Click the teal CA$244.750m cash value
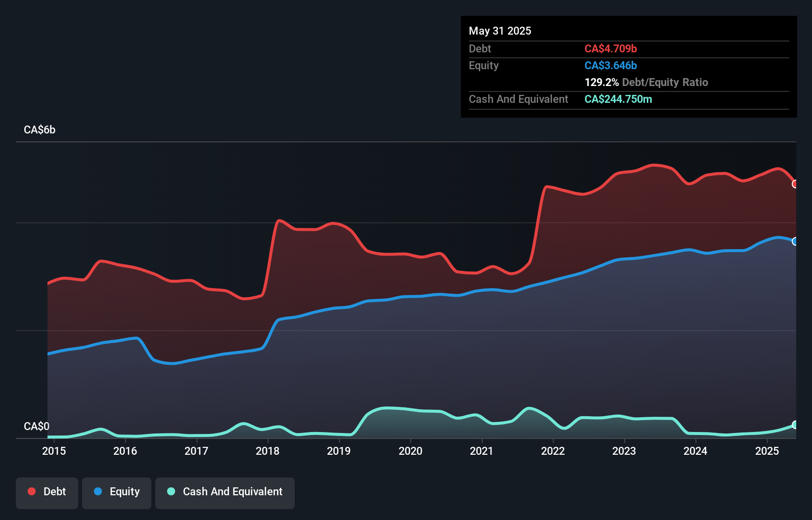The width and height of the screenshot is (812, 520). [618, 99]
